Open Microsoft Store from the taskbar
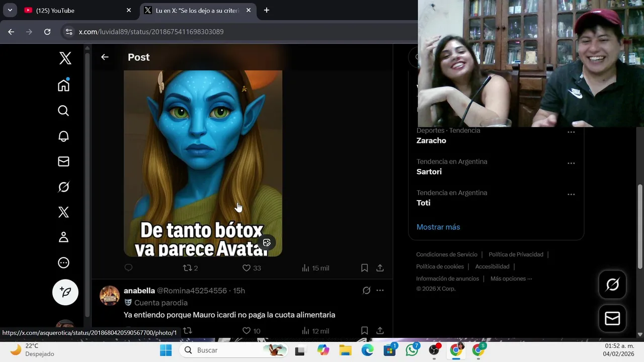 point(390,350)
